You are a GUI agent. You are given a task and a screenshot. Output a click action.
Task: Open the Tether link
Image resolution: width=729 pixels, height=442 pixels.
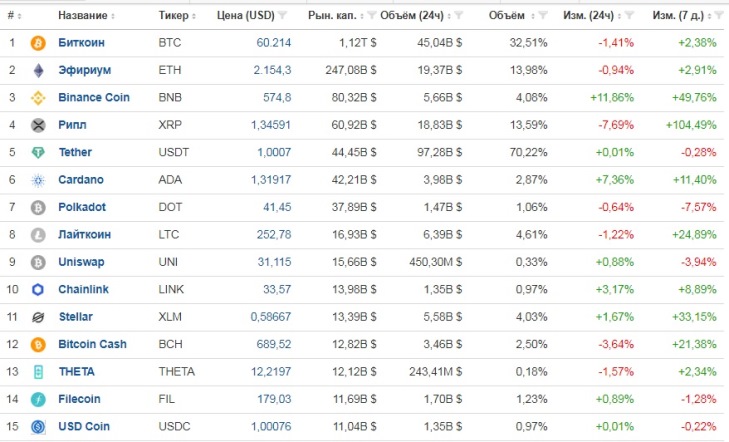click(x=75, y=152)
